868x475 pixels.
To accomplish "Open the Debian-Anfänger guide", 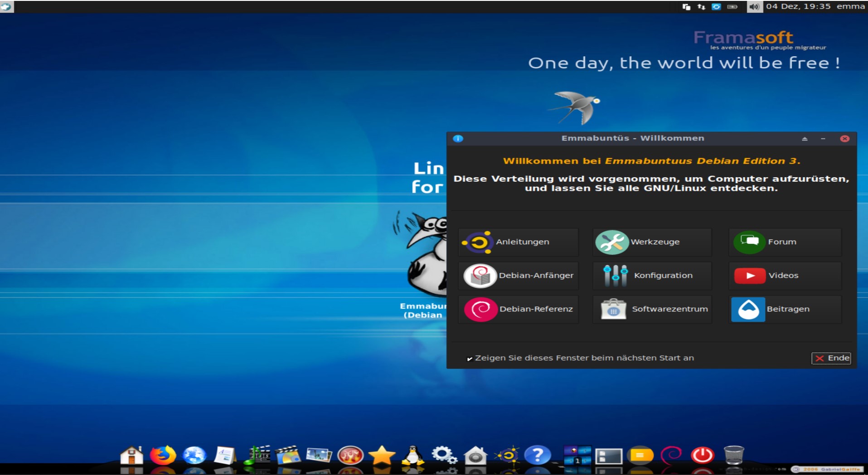I will 519,276.
